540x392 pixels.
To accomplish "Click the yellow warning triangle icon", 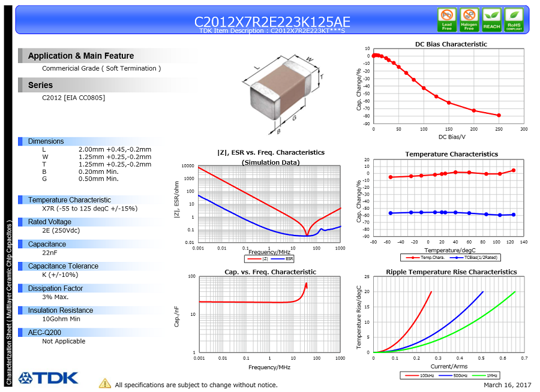I will (104, 384).
